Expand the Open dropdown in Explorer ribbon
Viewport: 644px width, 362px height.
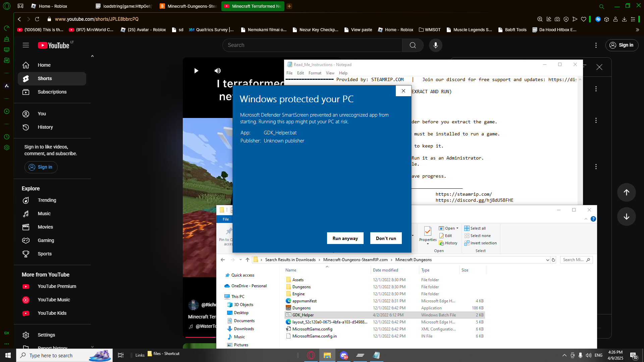click(x=457, y=228)
